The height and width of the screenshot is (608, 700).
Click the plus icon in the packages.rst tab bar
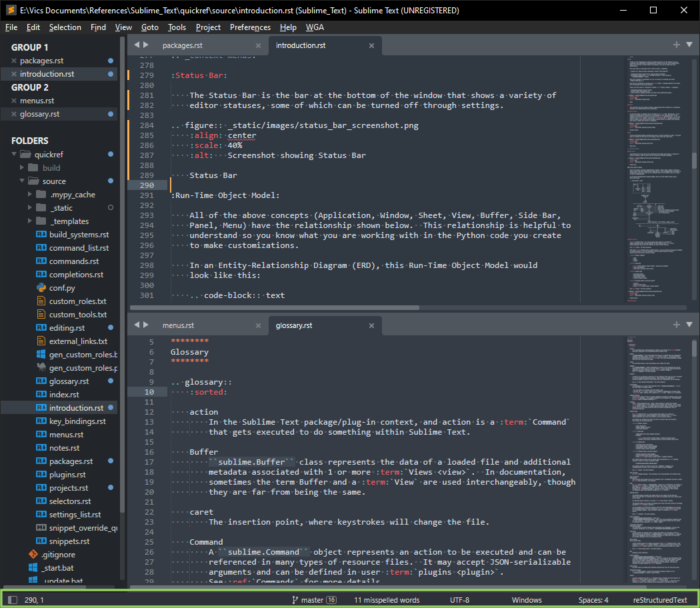676,45
